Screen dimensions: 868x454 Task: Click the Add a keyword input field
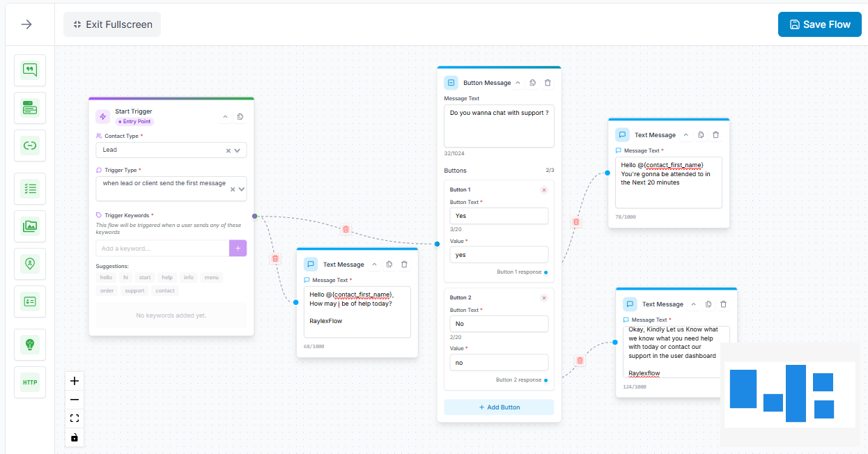coord(162,249)
